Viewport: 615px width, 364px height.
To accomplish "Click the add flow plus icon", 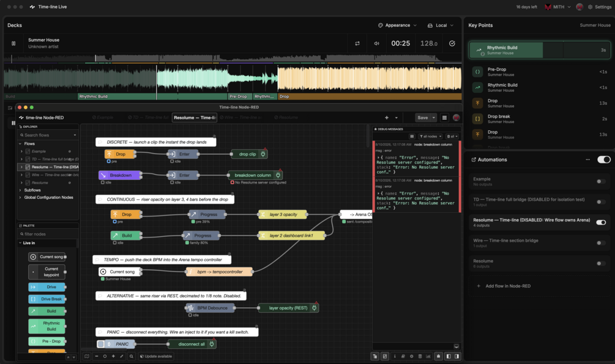I will click(x=387, y=117).
